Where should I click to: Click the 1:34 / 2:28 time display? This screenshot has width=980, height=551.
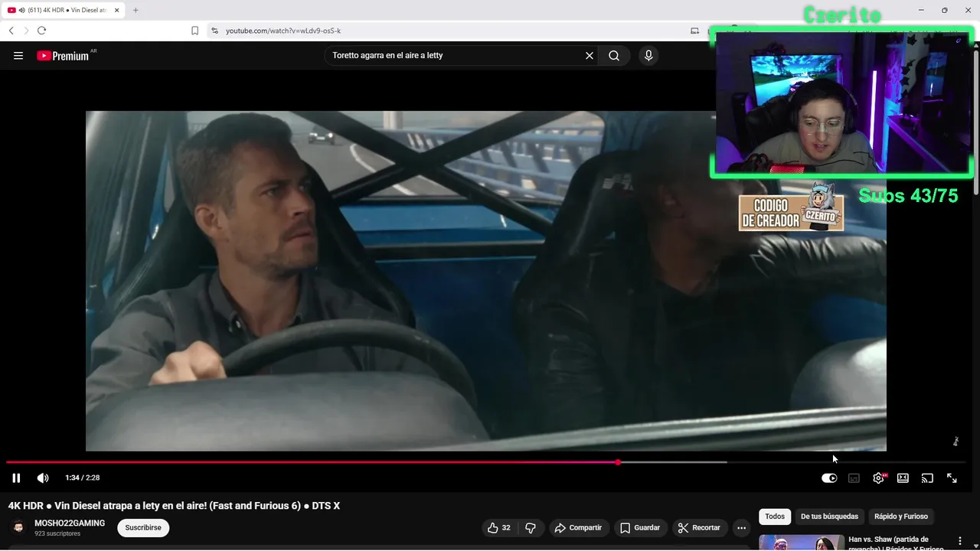[x=83, y=478]
